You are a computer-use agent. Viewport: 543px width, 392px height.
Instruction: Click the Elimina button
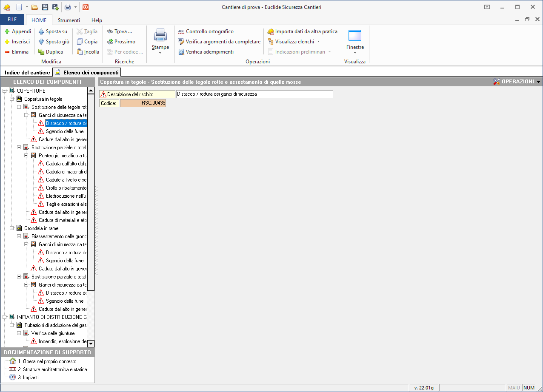pos(17,52)
